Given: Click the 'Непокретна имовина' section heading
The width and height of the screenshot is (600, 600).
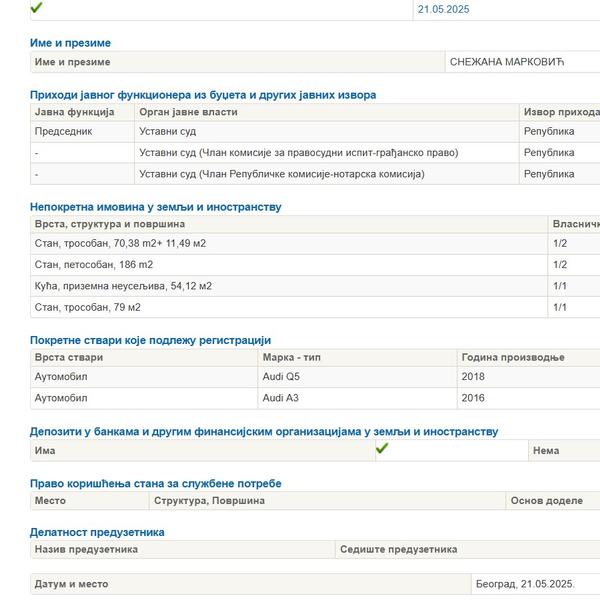Looking at the screenshot, I should (155, 207).
